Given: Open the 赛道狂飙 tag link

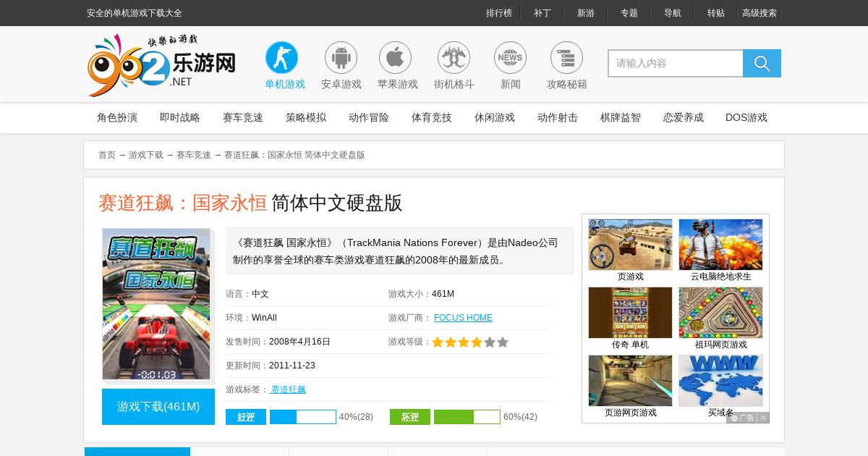Looking at the screenshot, I should 288,389.
